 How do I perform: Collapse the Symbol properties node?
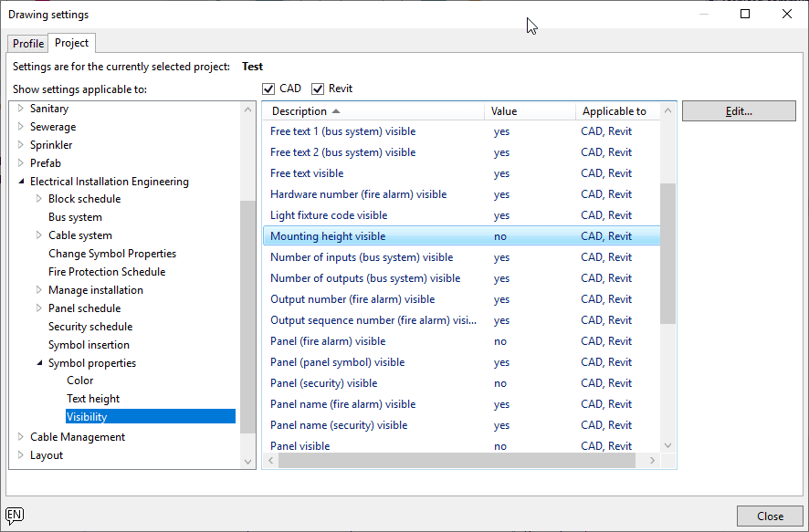pyautogui.click(x=39, y=363)
